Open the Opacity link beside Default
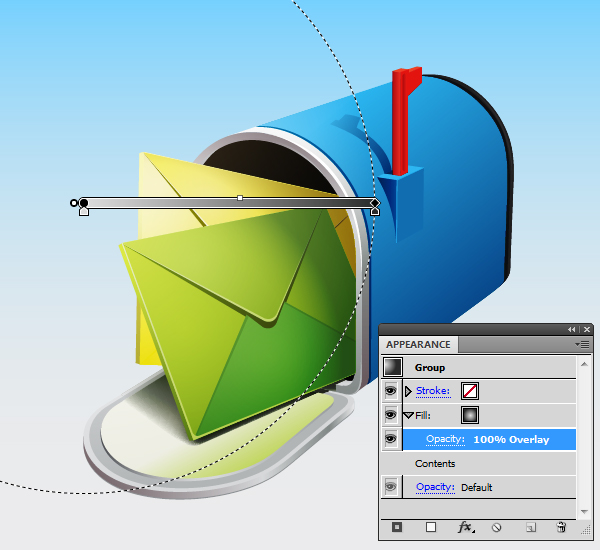 pos(435,488)
